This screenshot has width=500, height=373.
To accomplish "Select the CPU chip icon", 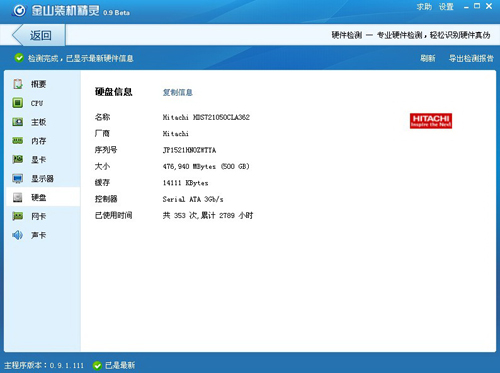I will (18, 103).
